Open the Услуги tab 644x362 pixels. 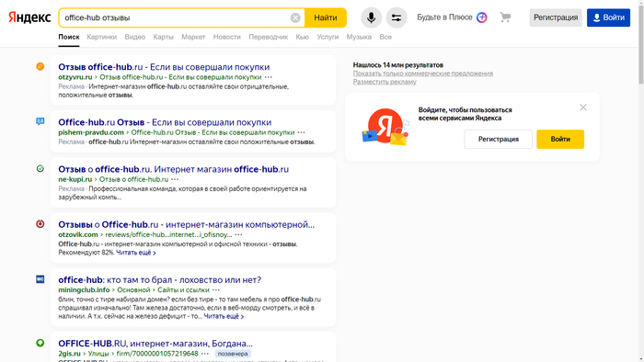coord(328,37)
